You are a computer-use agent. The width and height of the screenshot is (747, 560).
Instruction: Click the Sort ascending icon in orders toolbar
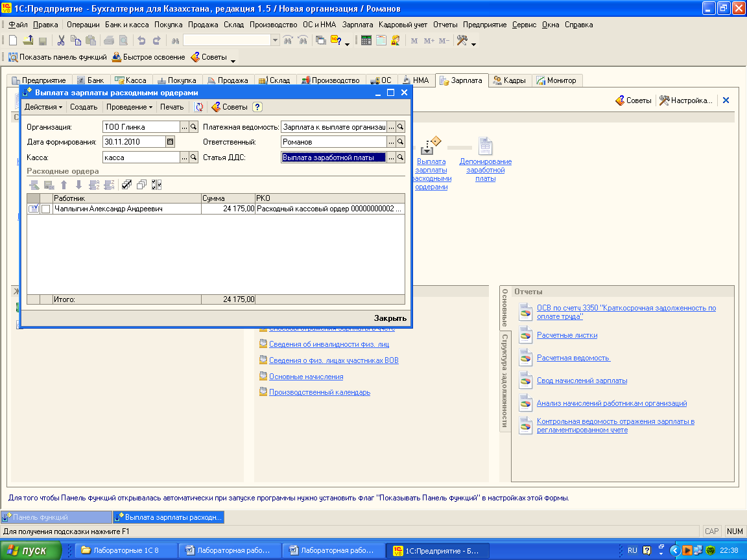click(94, 185)
